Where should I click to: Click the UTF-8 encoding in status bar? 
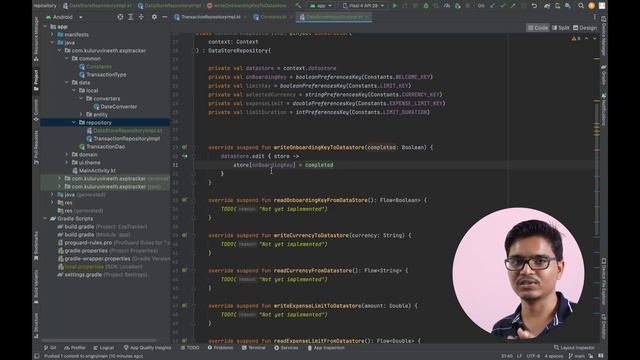point(533,356)
